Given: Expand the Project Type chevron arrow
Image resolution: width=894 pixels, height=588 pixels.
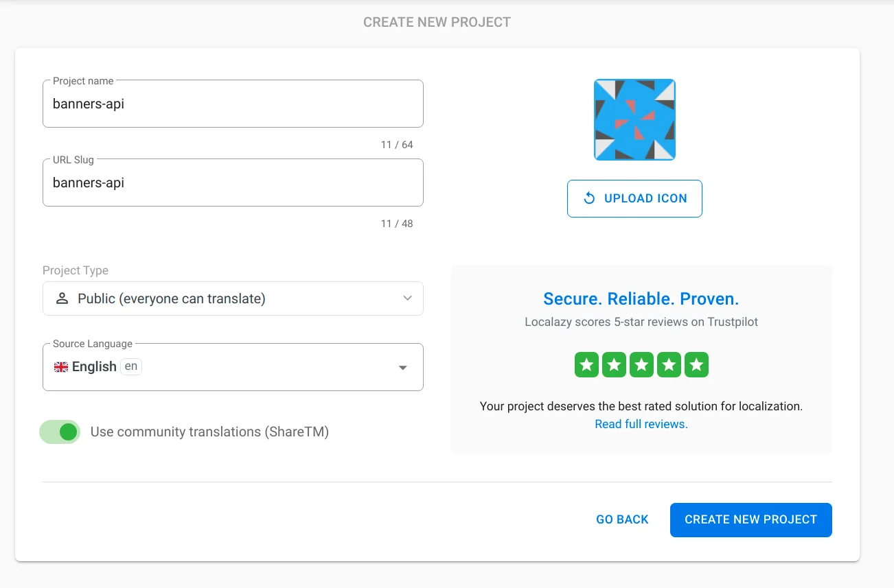Looking at the screenshot, I should (407, 298).
